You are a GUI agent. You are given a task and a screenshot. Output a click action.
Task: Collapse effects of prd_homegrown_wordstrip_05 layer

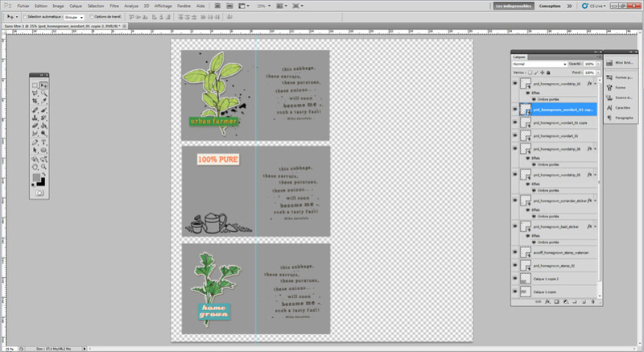(x=595, y=175)
